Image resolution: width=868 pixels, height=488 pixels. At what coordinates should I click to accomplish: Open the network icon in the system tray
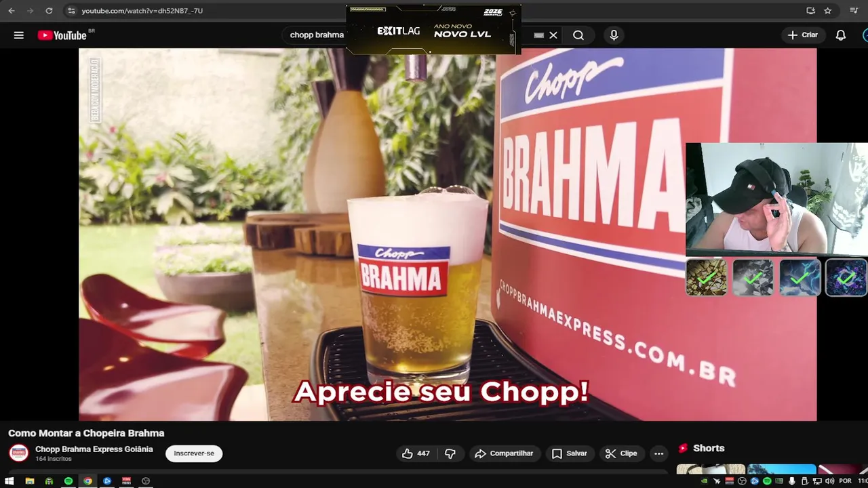pyautogui.click(x=817, y=481)
